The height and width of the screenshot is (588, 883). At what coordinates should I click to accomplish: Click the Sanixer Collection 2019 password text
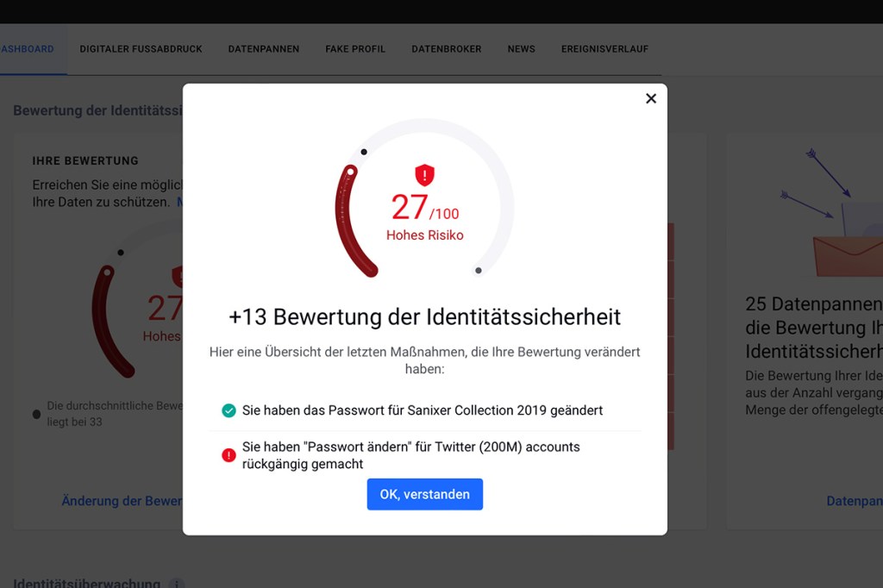point(423,410)
